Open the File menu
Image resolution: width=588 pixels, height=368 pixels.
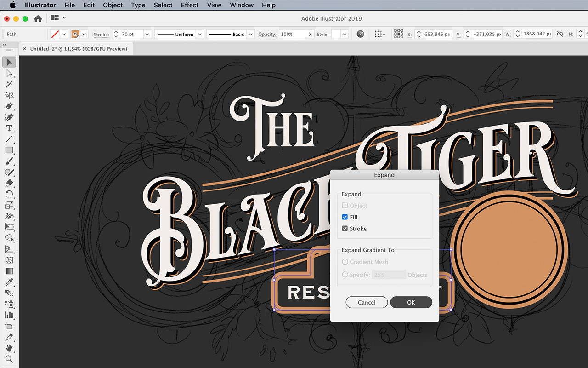tap(70, 5)
